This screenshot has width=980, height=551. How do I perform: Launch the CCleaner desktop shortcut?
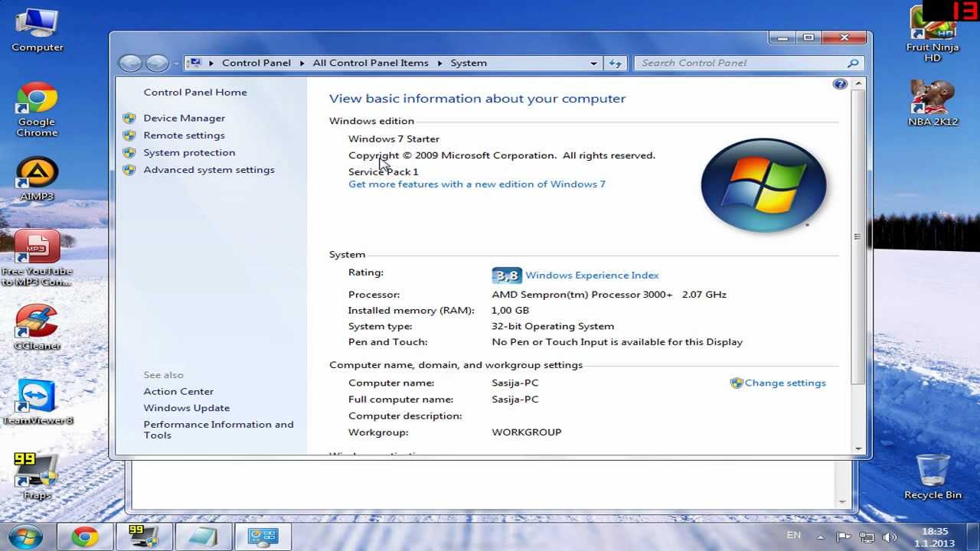coord(37,328)
